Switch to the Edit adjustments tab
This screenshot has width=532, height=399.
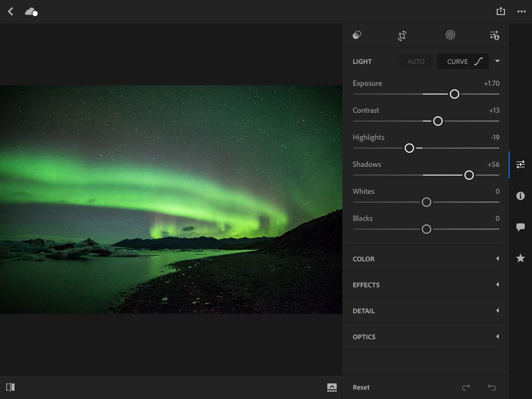[x=521, y=164]
